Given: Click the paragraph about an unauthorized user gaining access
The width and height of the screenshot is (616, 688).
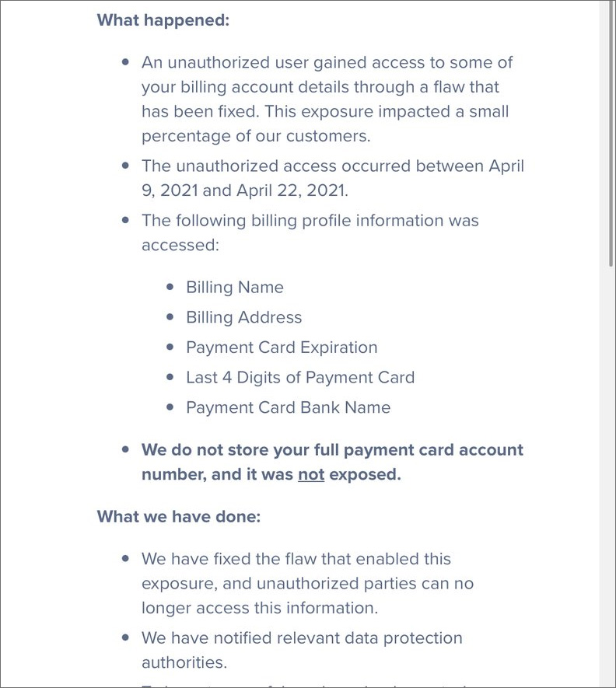Looking at the screenshot, I should (x=327, y=100).
